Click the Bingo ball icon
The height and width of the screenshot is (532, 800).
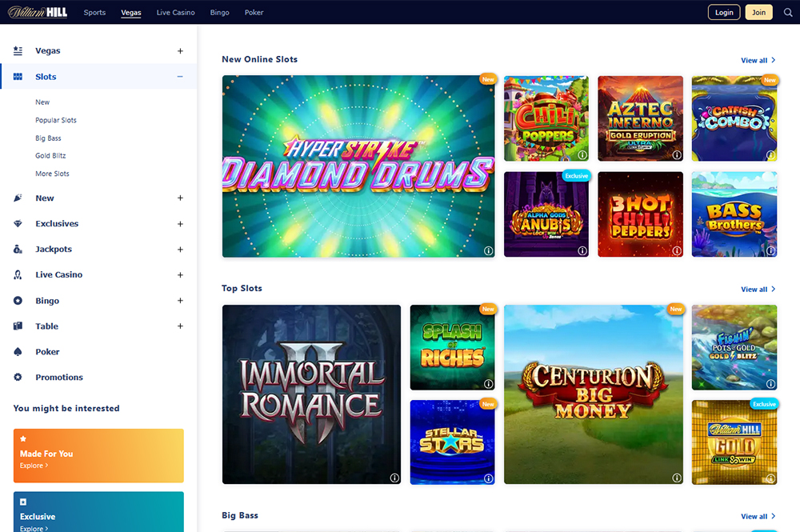pyautogui.click(x=18, y=301)
